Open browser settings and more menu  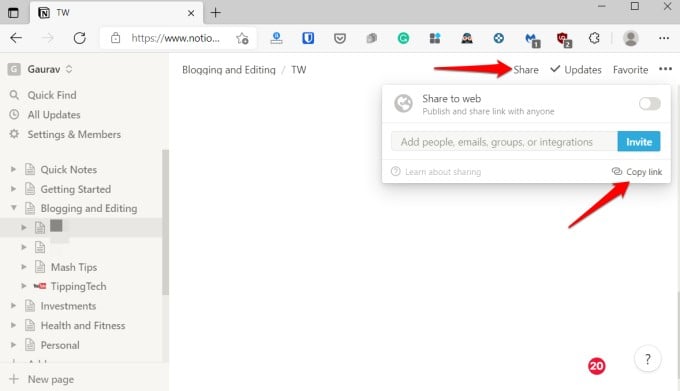[664, 38]
